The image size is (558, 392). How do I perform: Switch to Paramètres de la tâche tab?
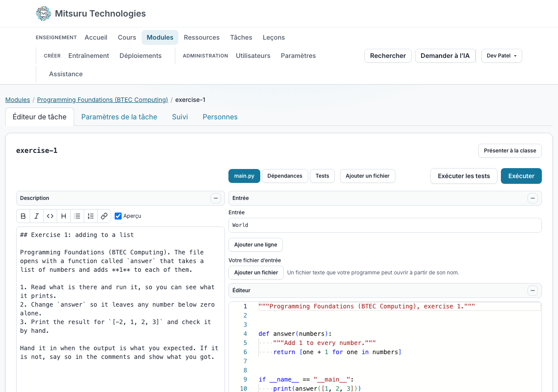point(119,117)
